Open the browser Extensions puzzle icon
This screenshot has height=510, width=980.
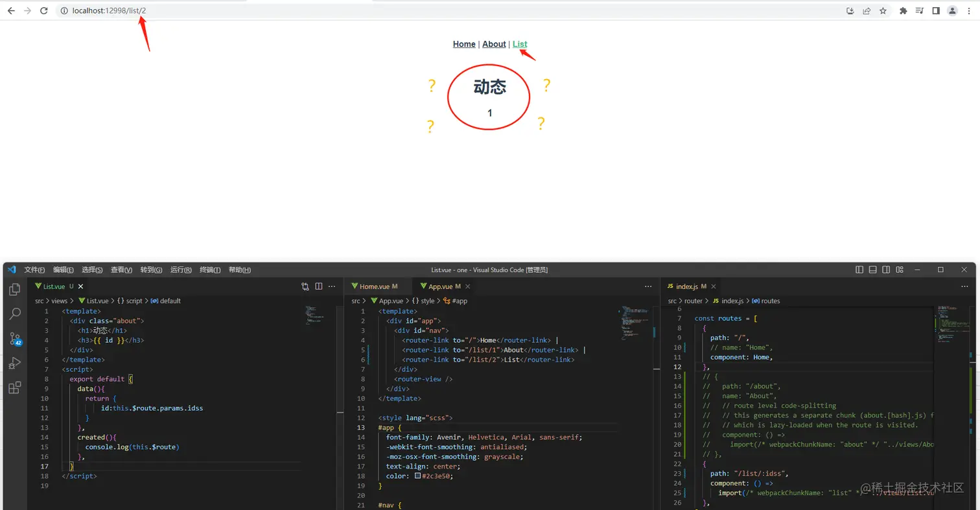[x=904, y=11]
